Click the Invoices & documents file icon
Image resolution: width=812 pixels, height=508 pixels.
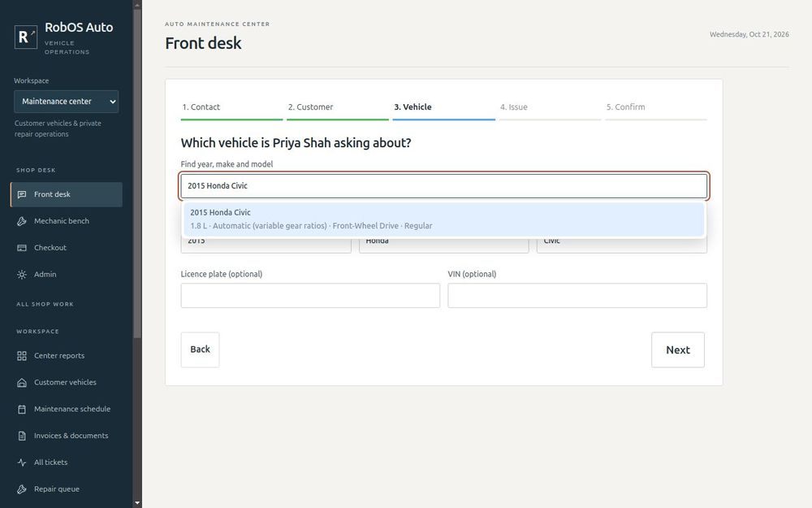pyautogui.click(x=22, y=436)
